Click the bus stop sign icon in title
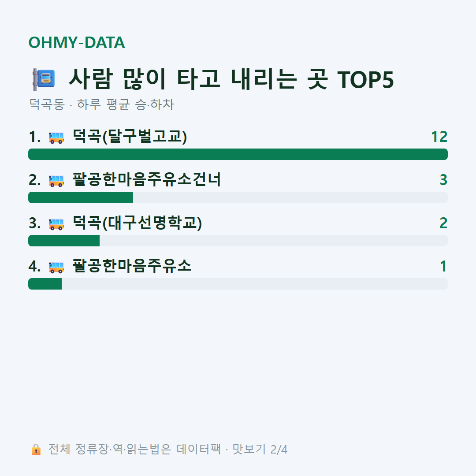Image resolution: width=476 pixels, height=476 pixels. click(44, 79)
